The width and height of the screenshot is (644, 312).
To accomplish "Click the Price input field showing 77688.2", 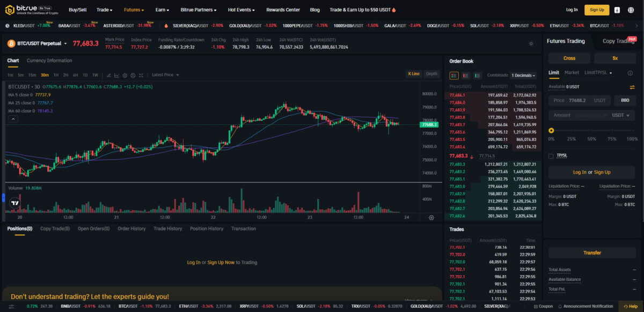I will (x=580, y=100).
